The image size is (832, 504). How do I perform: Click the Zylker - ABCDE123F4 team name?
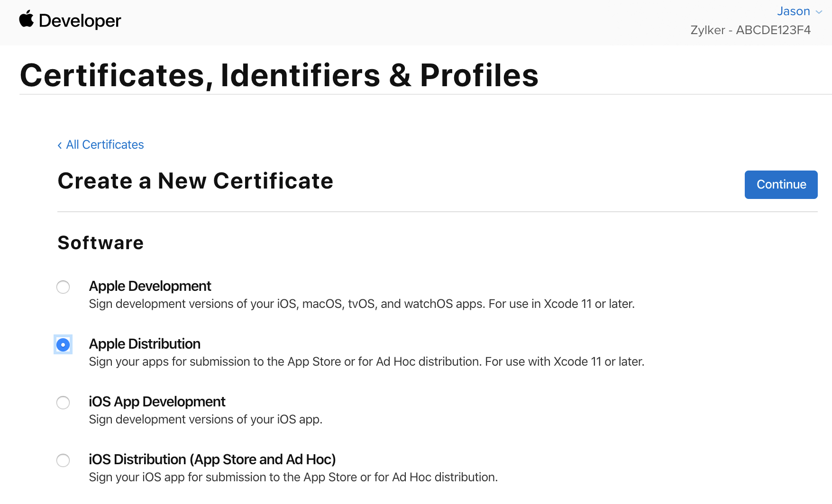click(751, 30)
